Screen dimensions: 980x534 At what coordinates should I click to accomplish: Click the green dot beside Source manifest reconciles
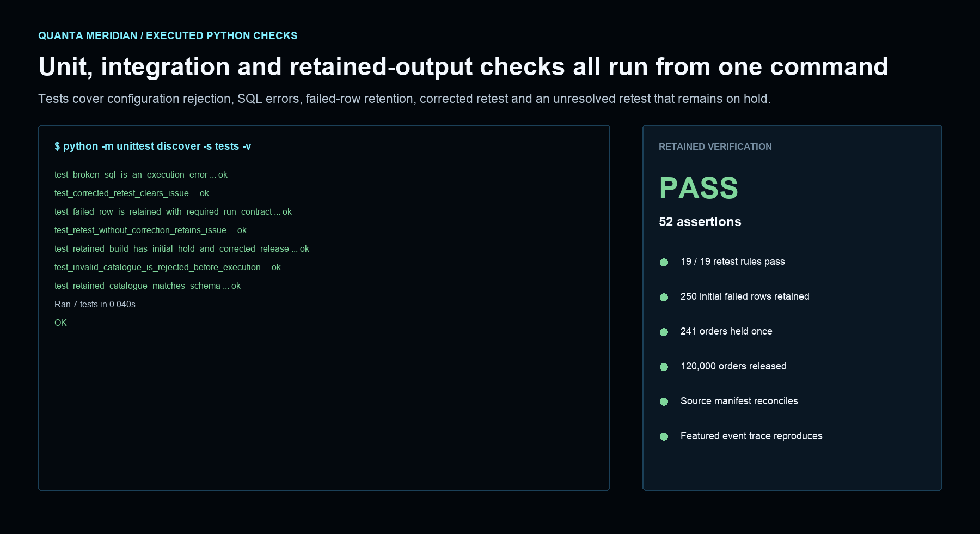664,402
